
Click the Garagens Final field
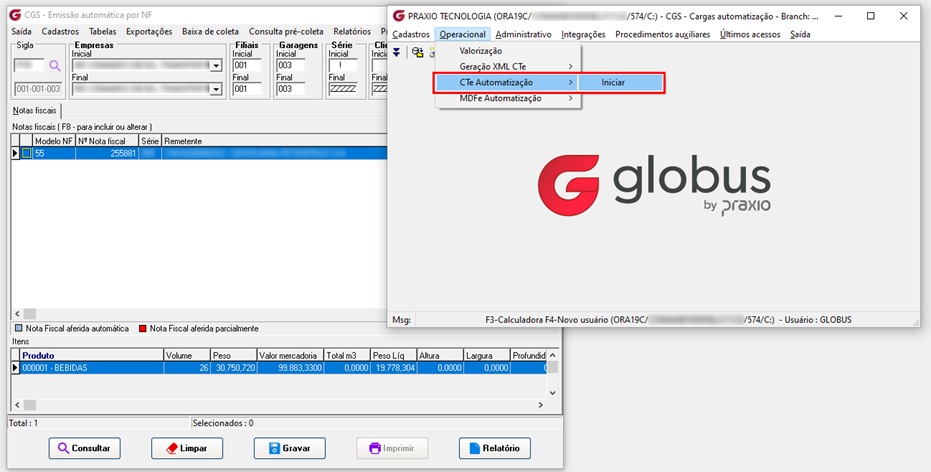click(x=291, y=89)
